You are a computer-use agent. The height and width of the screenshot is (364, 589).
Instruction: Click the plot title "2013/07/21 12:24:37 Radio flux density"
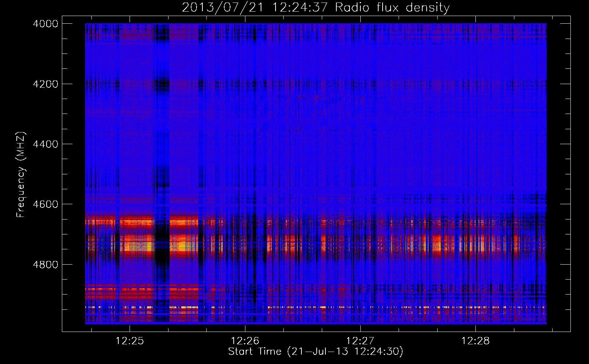[x=316, y=7]
